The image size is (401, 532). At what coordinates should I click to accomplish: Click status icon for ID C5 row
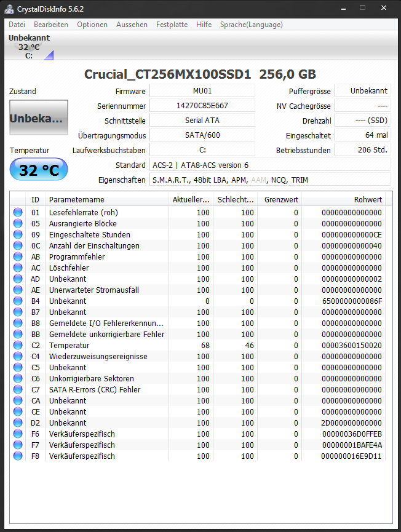18,367
